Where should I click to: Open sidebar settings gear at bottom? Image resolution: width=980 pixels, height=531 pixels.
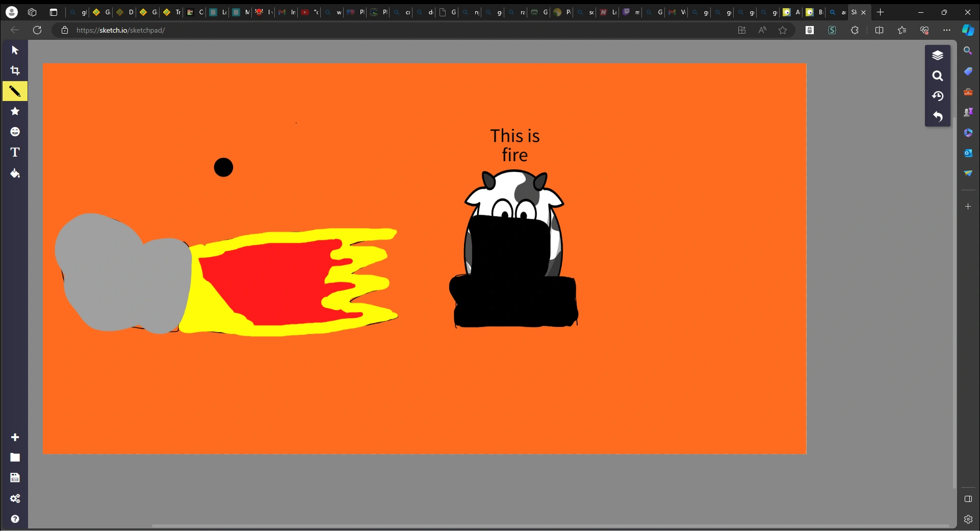[x=968, y=519]
